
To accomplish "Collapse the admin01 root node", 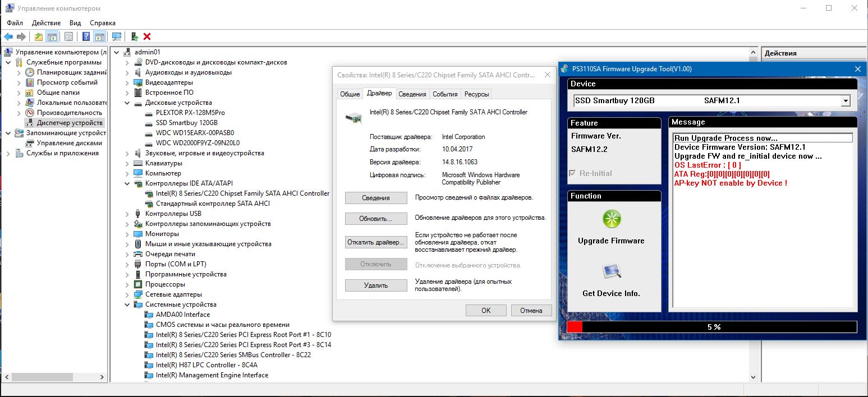I will (117, 52).
